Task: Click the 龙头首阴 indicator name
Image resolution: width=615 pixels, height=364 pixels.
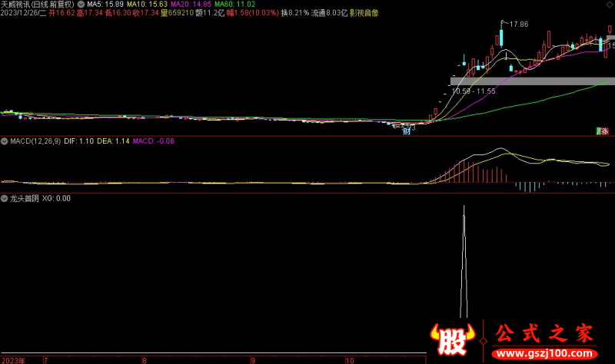Action: (x=25, y=198)
